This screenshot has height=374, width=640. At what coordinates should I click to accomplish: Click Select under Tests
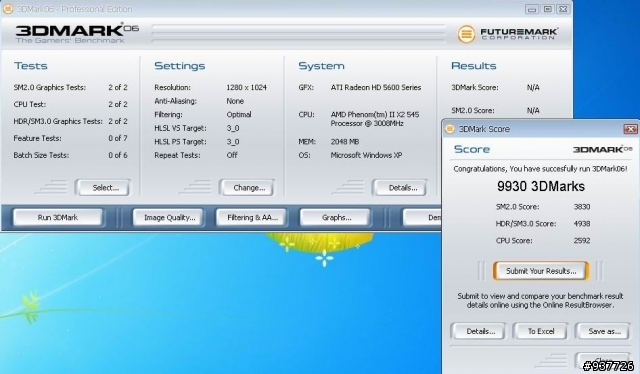point(104,188)
